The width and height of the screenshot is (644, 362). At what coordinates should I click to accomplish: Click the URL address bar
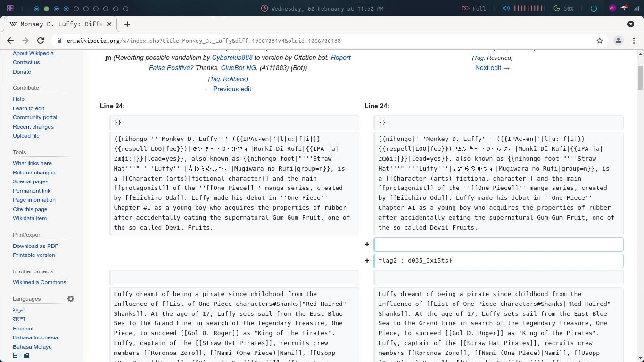click(x=325, y=41)
